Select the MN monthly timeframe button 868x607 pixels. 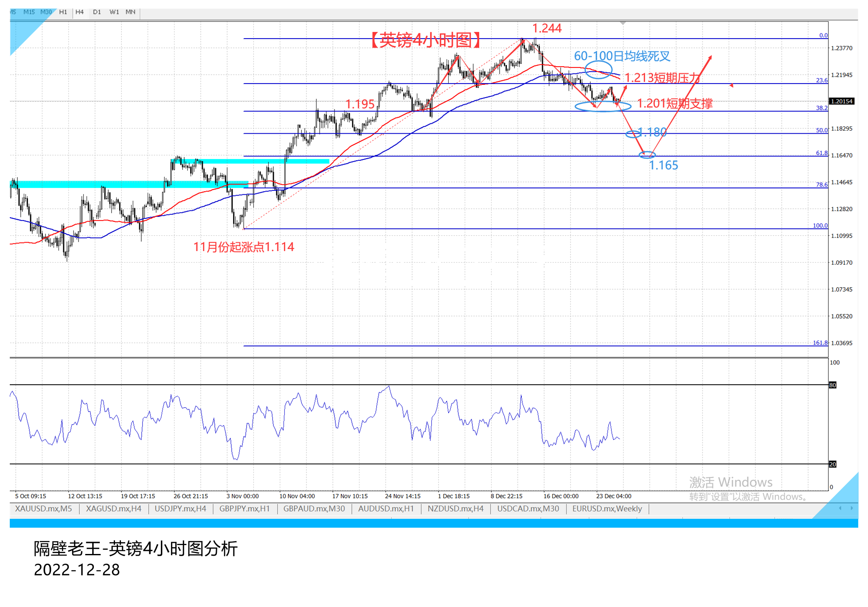131,12
